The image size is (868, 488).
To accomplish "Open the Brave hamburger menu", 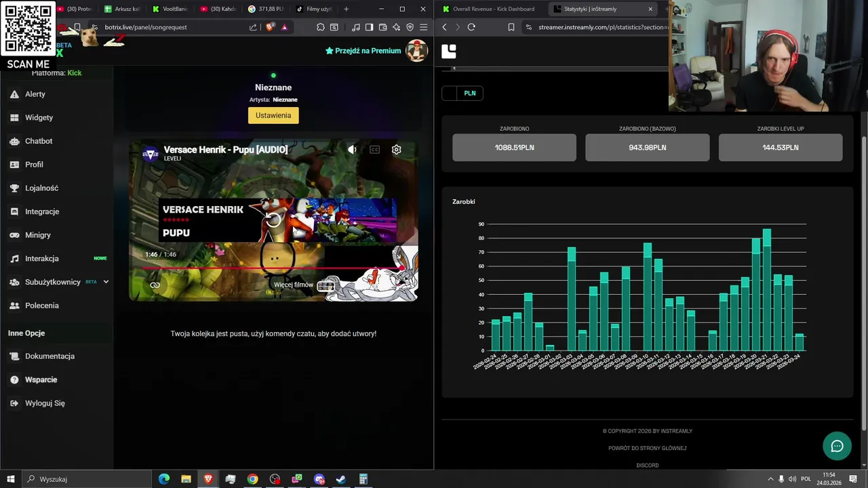I will (423, 27).
